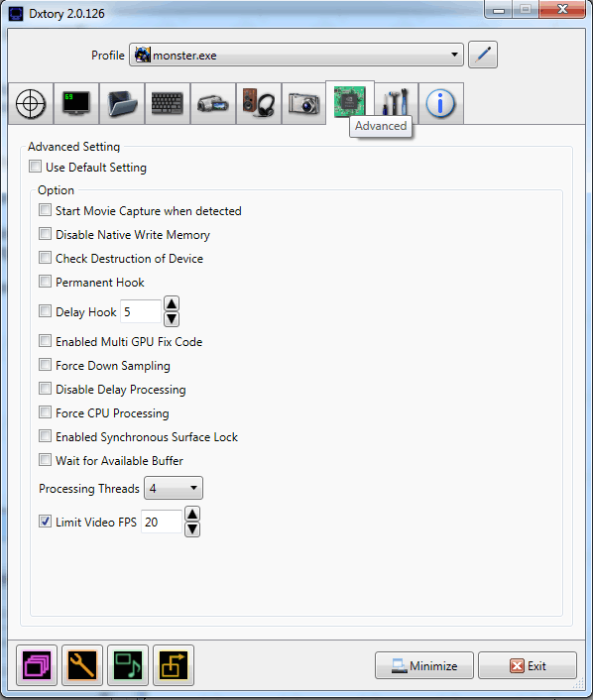Open the camcorder movie tab
This screenshot has height=700, width=593.
213,103
